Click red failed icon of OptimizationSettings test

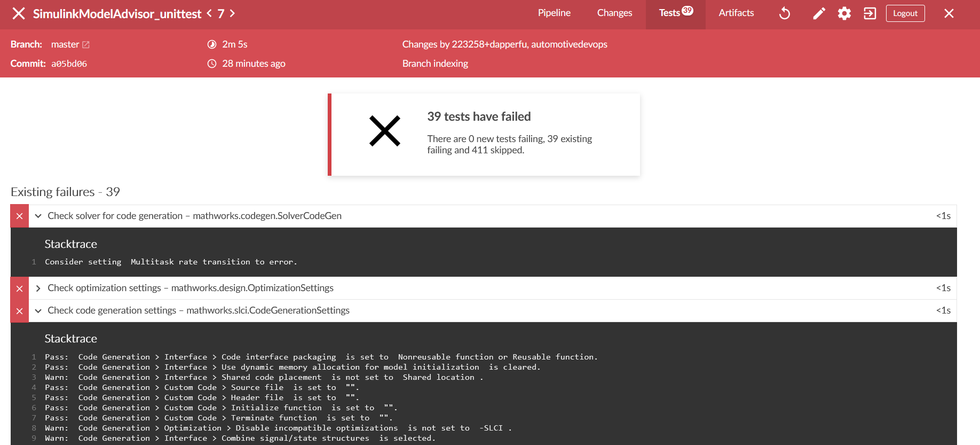[19, 288]
